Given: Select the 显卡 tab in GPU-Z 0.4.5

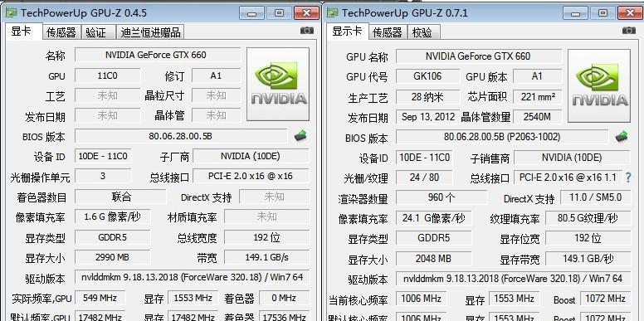Looking at the screenshot, I should pos(23,32).
